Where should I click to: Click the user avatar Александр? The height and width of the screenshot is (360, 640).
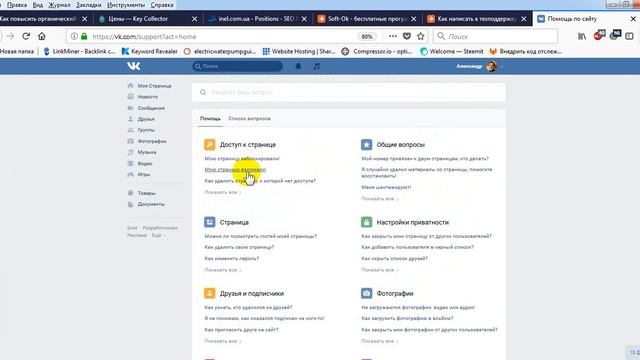[x=491, y=66]
